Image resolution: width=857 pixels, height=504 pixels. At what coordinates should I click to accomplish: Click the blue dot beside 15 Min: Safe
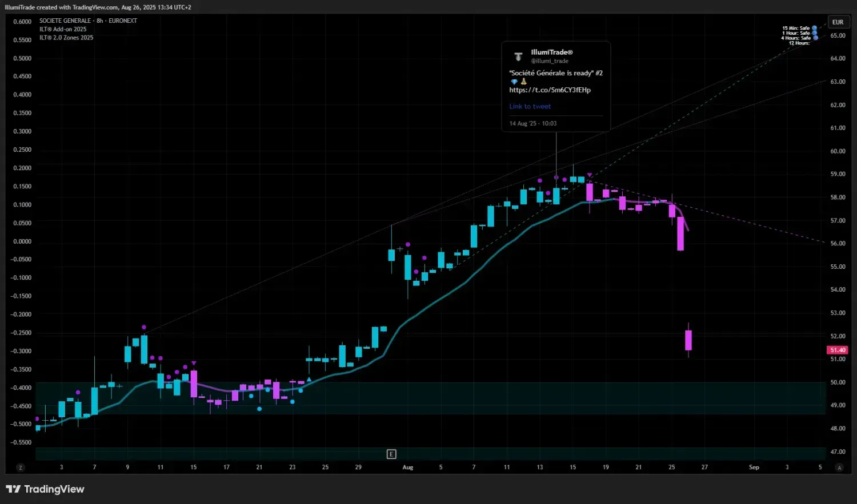pyautogui.click(x=815, y=28)
